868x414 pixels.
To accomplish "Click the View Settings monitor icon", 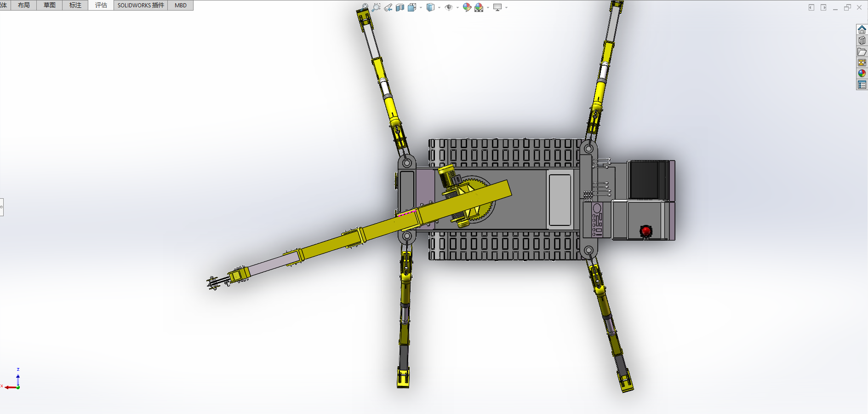I will tap(497, 7).
